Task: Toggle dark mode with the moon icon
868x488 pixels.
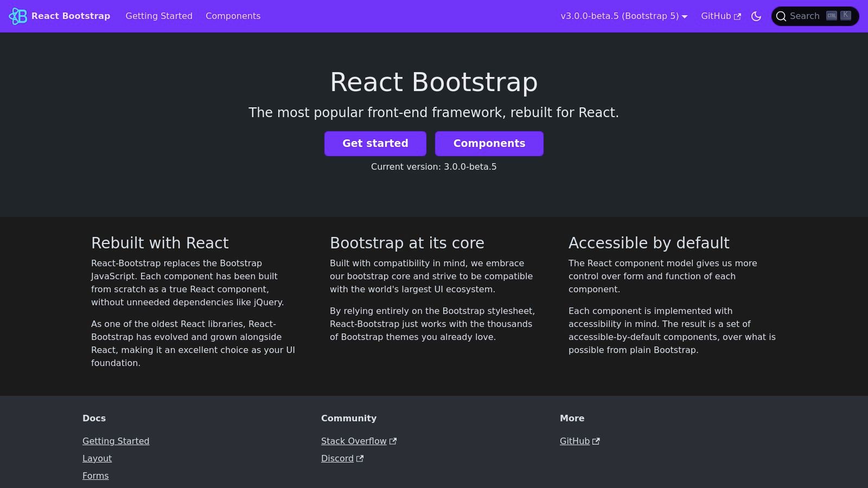Action: click(756, 16)
